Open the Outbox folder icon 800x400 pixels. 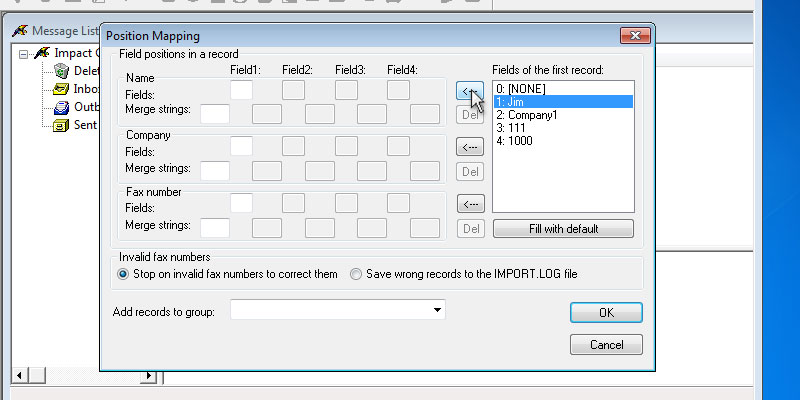point(61,107)
